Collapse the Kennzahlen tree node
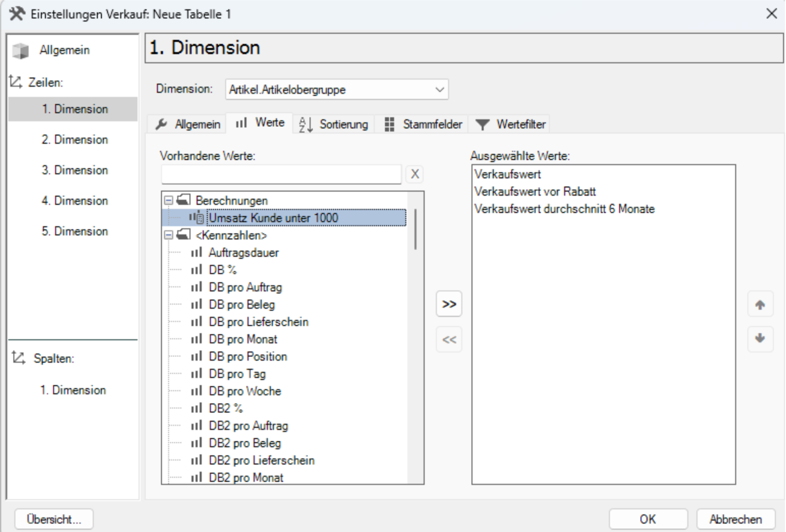Image resolution: width=786 pixels, height=532 pixels. (x=169, y=235)
